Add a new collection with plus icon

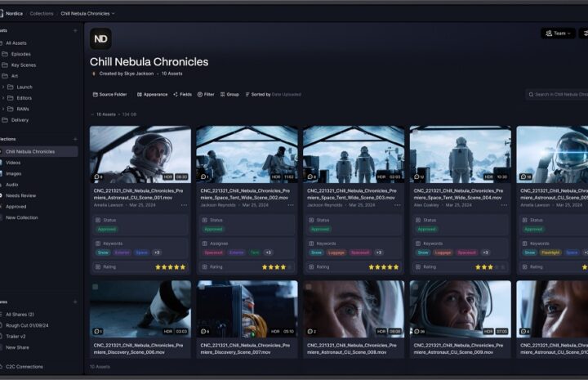[75, 139]
